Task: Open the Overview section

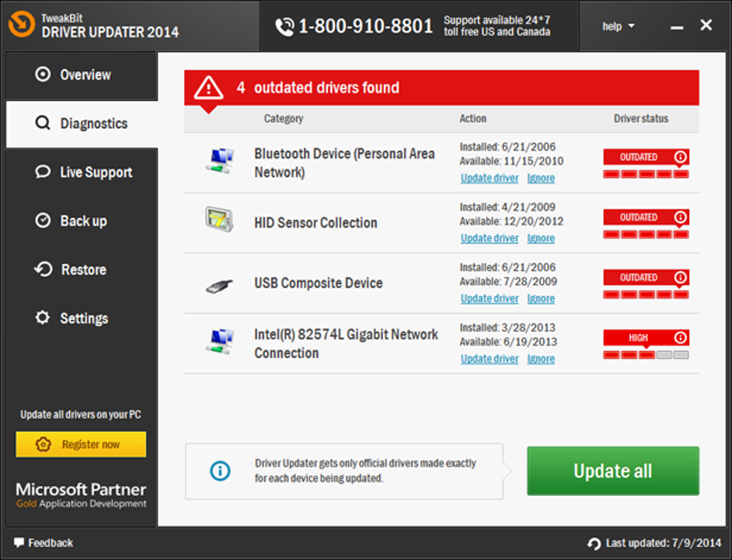Action: point(82,75)
